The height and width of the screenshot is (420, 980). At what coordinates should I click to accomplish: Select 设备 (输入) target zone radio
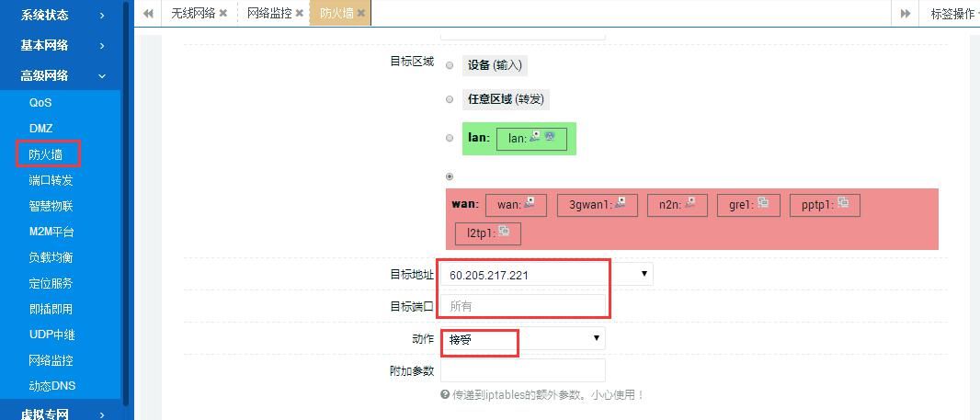tap(450, 65)
